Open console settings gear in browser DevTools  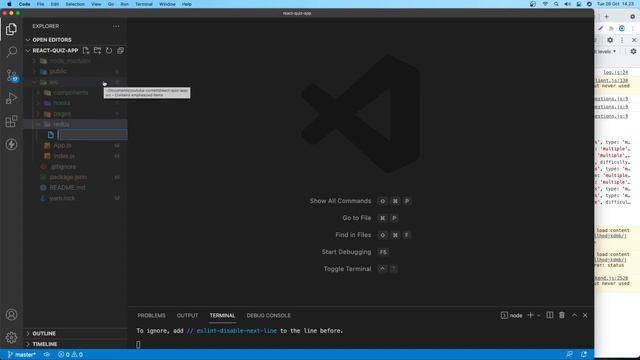pos(633,52)
